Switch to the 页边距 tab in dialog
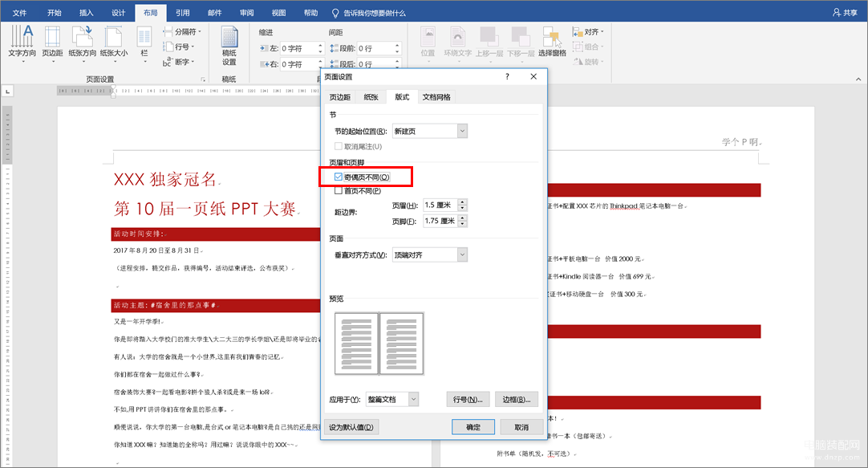868x468 pixels. point(340,97)
